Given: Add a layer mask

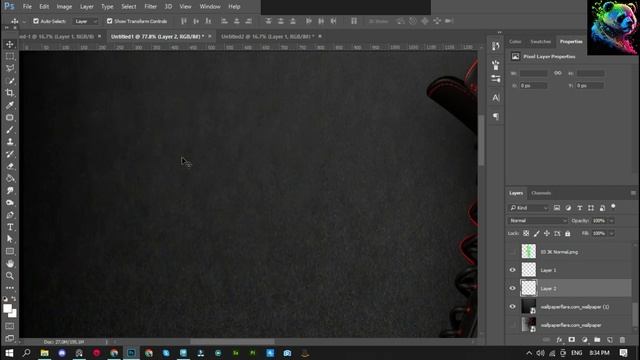Looking at the screenshot, I should 571,340.
